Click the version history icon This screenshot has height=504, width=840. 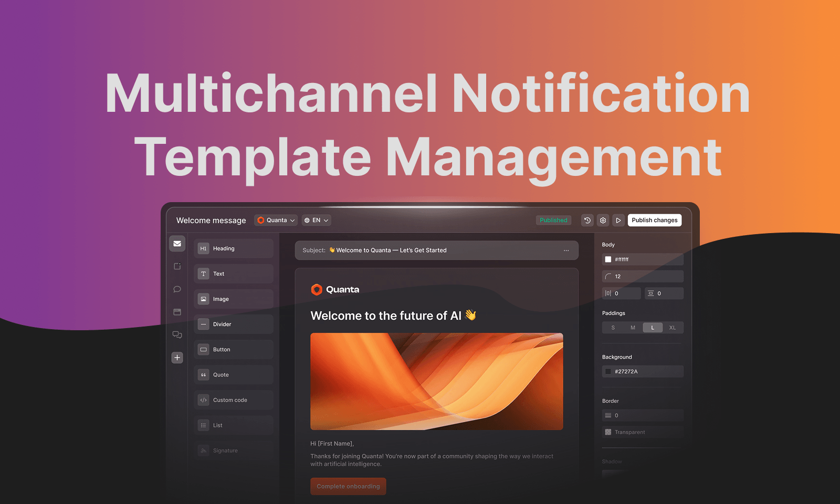[x=587, y=220]
